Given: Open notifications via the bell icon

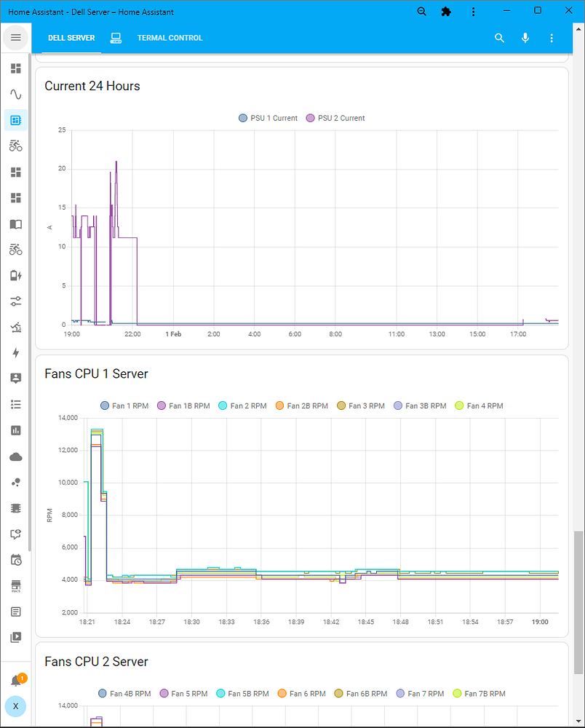Looking at the screenshot, I should coord(15,678).
